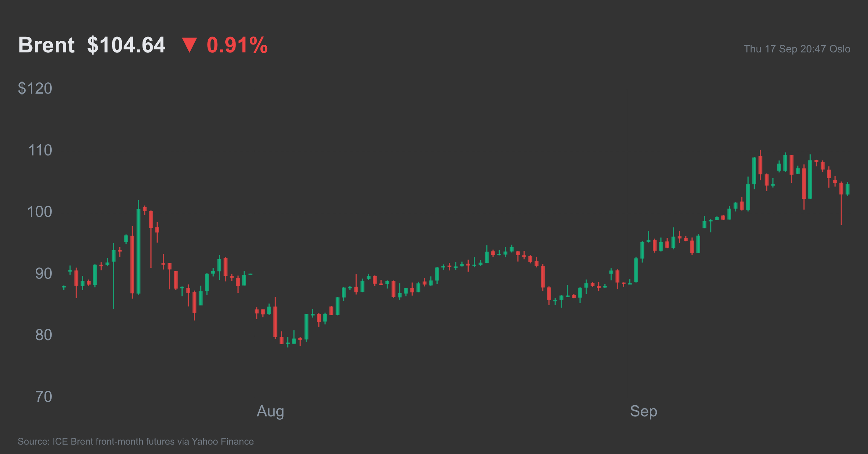Click the last green candlestick on the right
The height and width of the screenshot is (454, 868).
click(x=847, y=189)
